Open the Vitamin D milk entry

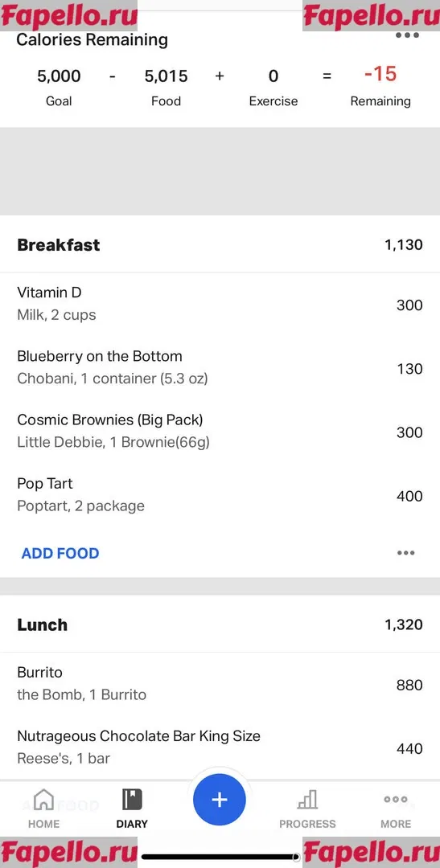pos(220,303)
